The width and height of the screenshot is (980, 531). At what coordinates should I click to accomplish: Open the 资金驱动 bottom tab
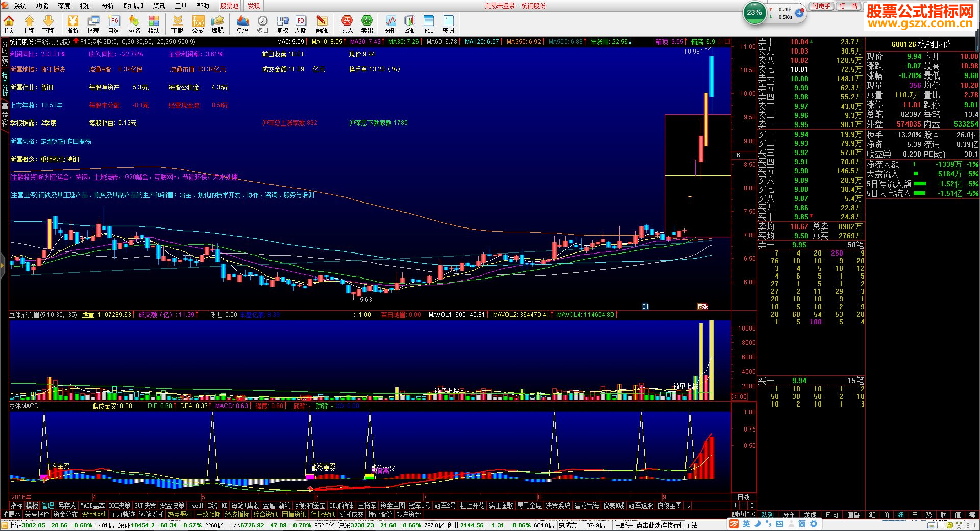click(x=94, y=515)
